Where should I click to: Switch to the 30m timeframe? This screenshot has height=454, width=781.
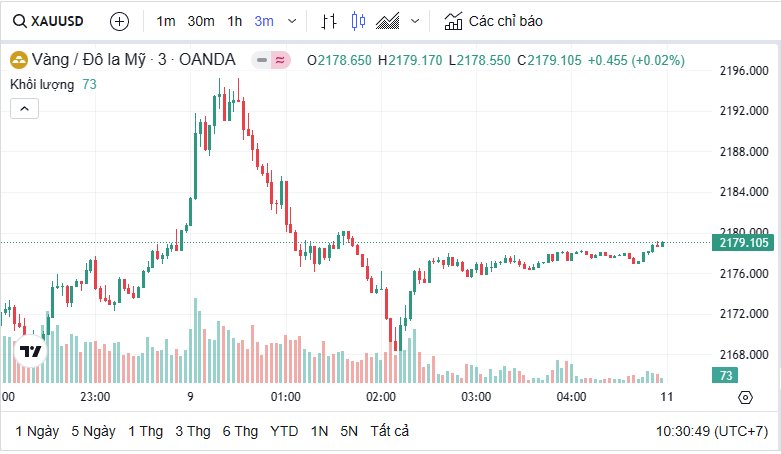pos(200,21)
